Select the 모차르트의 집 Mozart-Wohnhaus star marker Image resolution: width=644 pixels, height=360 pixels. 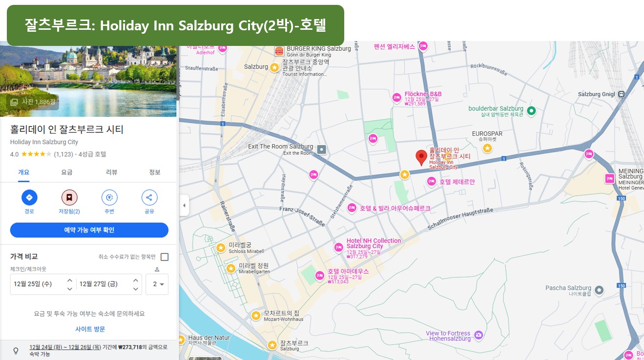pyautogui.click(x=255, y=316)
